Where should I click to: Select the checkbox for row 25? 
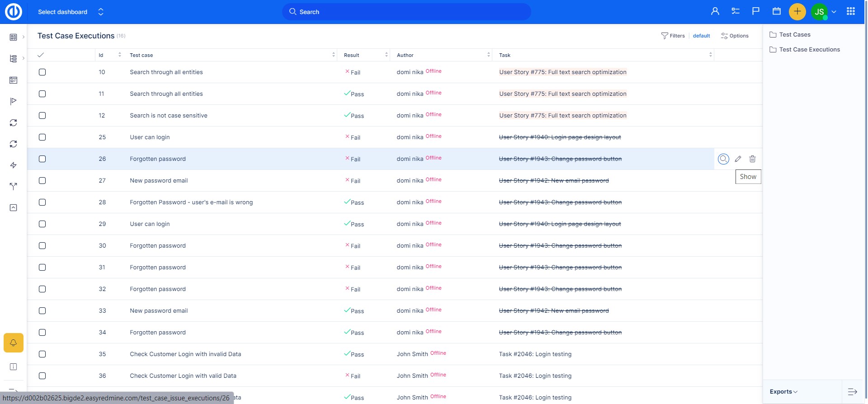click(x=42, y=137)
